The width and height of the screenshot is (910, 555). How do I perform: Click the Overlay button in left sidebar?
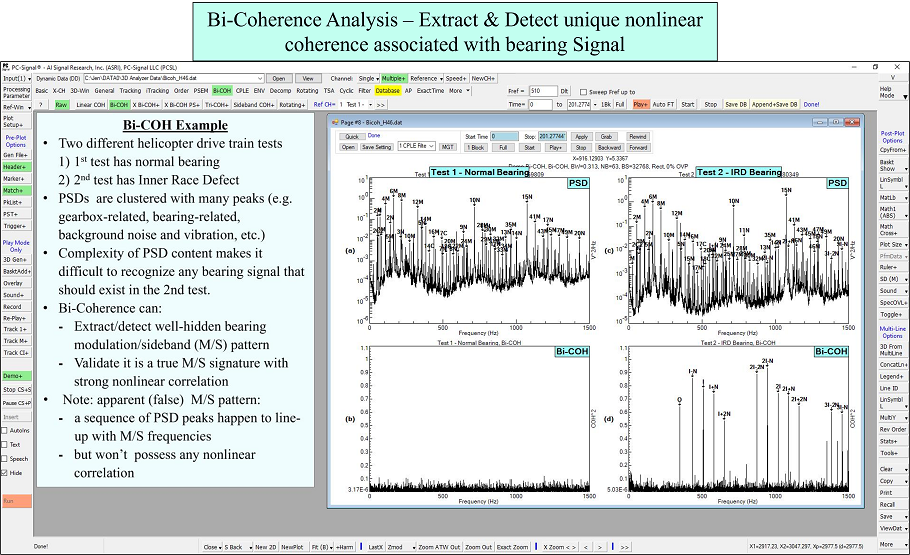tap(14, 283)
